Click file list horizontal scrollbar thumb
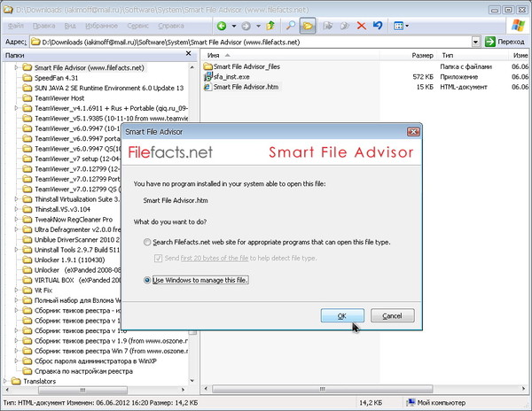Screen dimensions: 532x411 (x=323, y=389)
